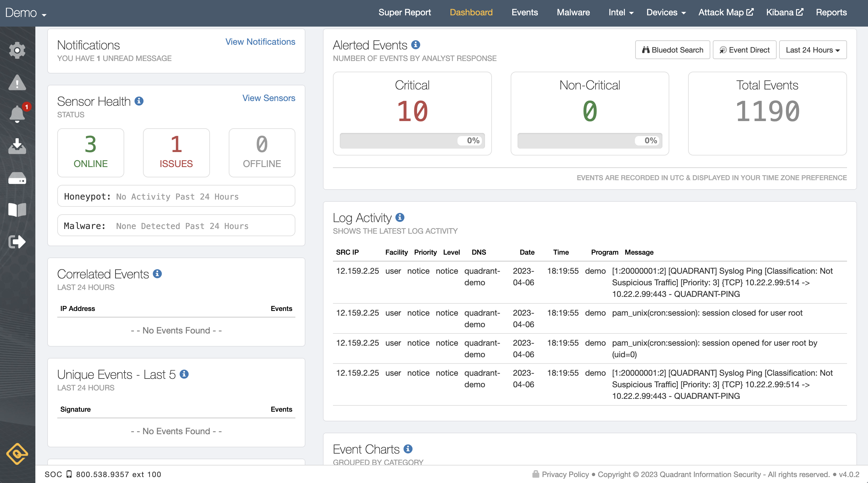View notifications via the bell icon badge
Viewport: 868px width, 483px height.
17,114
